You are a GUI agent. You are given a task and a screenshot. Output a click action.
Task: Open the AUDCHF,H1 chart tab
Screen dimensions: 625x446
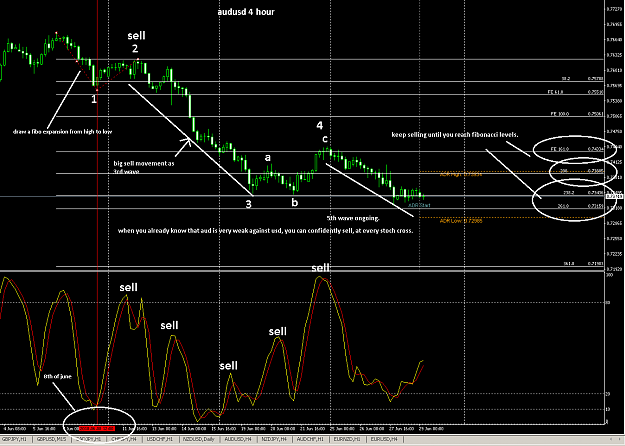tap(310, 439)
